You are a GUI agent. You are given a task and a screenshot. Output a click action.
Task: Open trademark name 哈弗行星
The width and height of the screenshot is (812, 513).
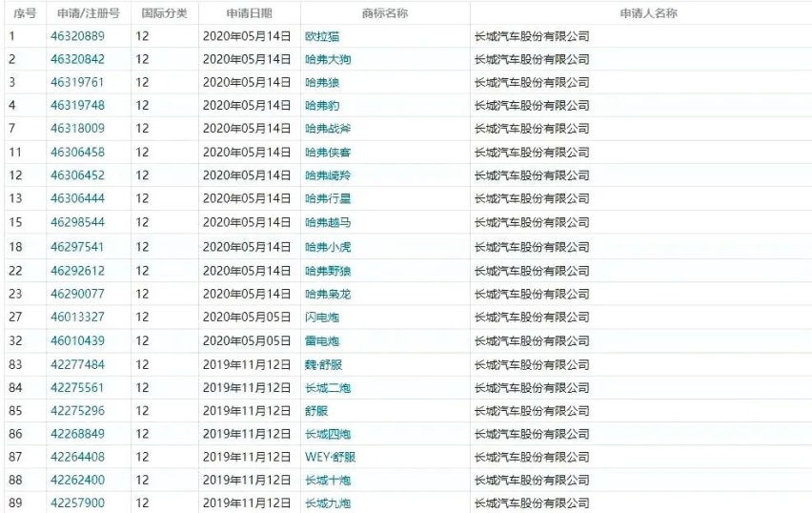pos(328,198)
